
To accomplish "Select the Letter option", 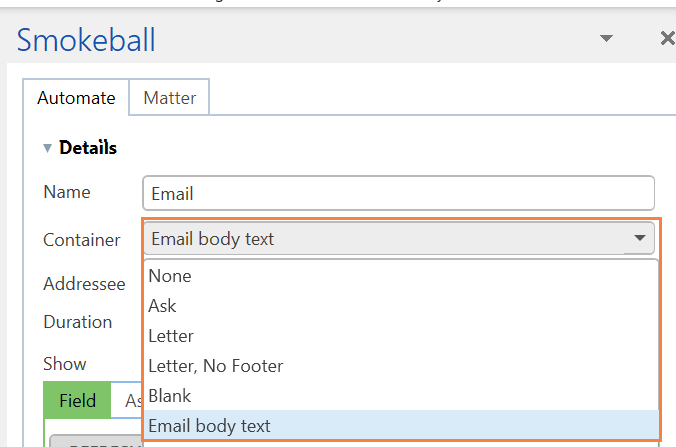I will coord(401,336).
